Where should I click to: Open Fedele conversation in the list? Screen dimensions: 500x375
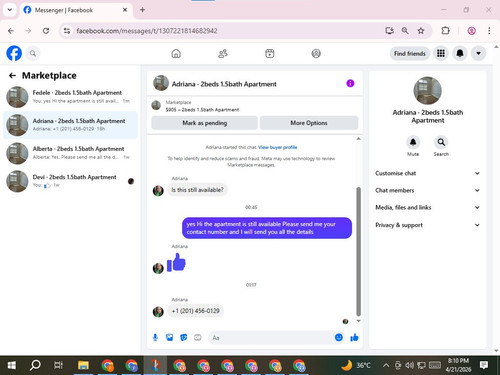click(70, 97)
